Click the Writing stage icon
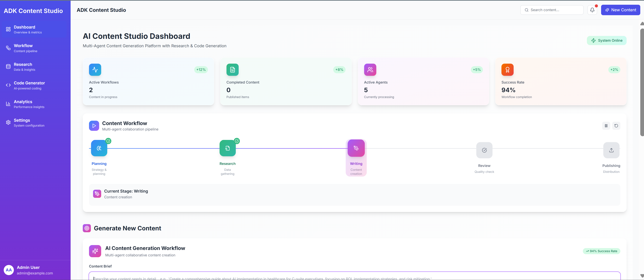 tap(356, 148)
